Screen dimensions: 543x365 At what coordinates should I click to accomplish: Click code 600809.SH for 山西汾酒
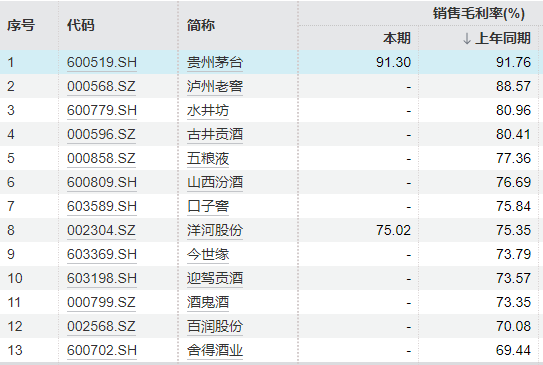(x=102, y=182)
